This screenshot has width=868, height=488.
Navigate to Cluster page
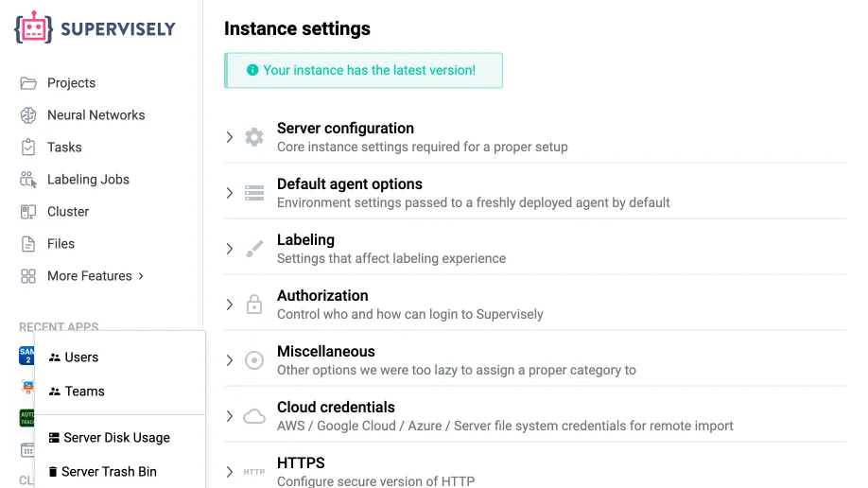pos(68,212)
